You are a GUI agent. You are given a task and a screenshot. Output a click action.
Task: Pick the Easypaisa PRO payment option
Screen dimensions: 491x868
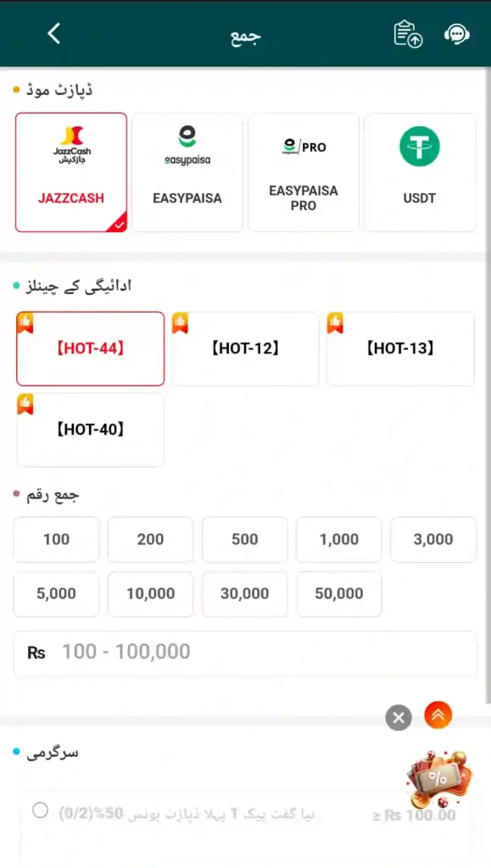point(304,172)
